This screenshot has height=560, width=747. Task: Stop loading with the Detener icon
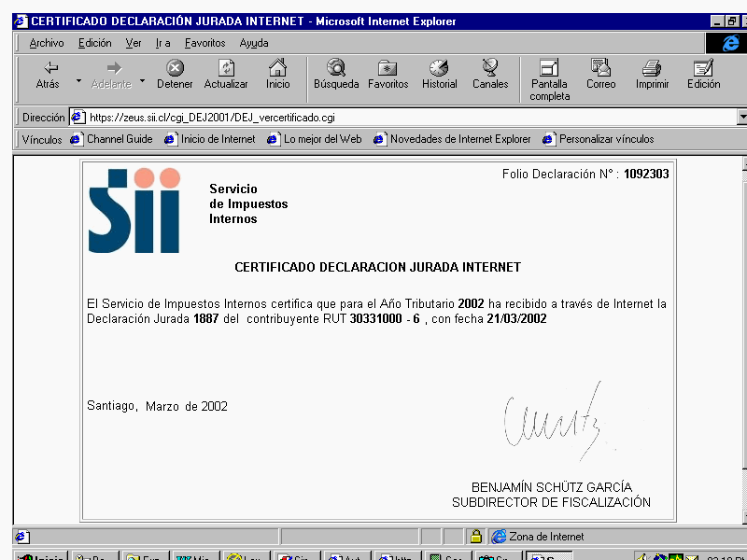175,75
